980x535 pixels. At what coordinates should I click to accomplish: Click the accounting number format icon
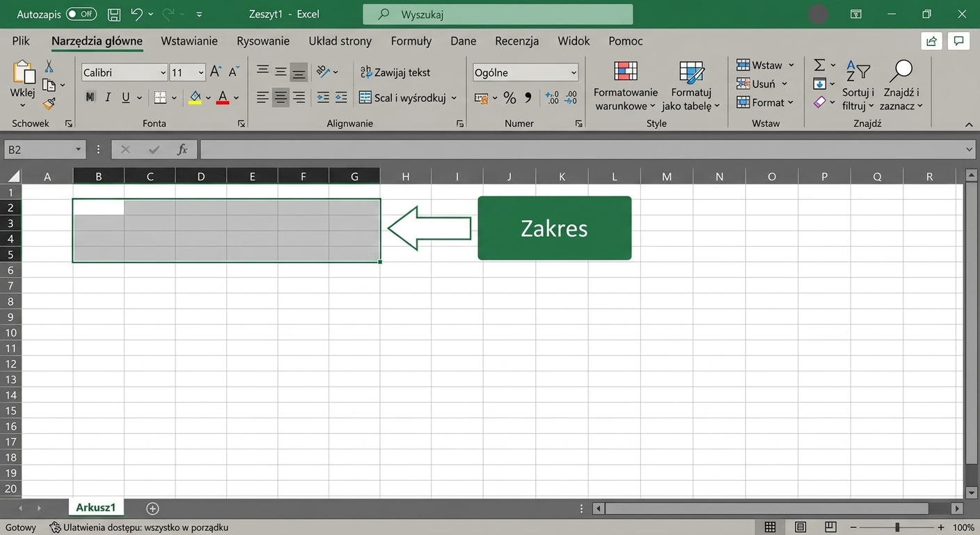[481, 98]
